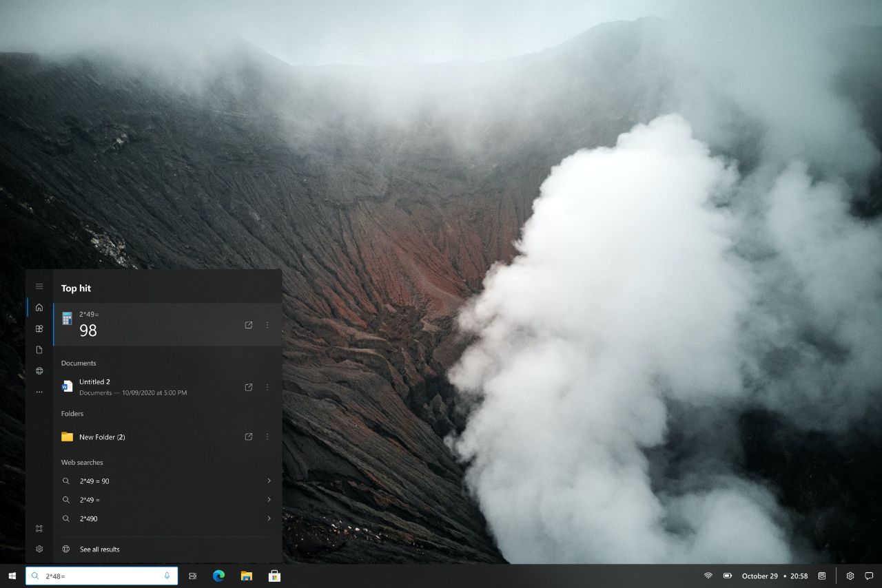Open the Windows Start button
Viewport: 882px width, 588px height.
click(x=12, y=576)
